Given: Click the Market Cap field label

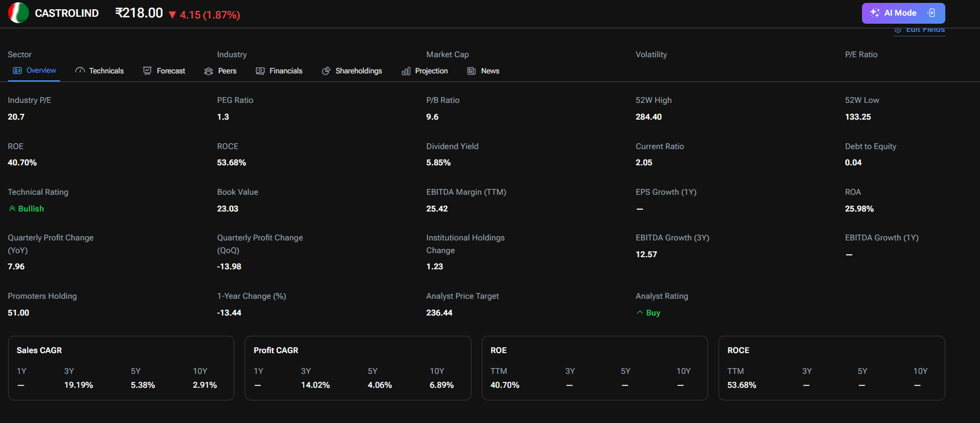Looking at the screenshot, I should pos(448,54).
